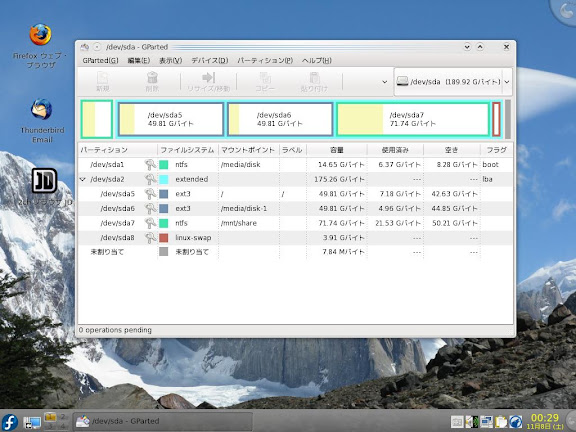The image size is (576, 432).
Task: Click the Delete partition trash icon
Action: click(152, 78)
